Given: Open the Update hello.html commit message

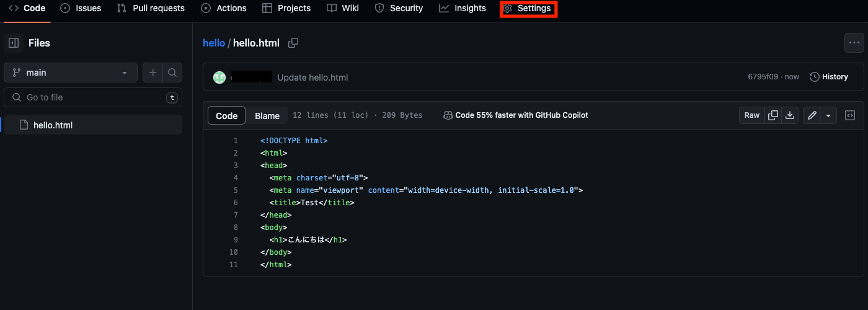Looking at the screenshot, I should coord(312,77).
